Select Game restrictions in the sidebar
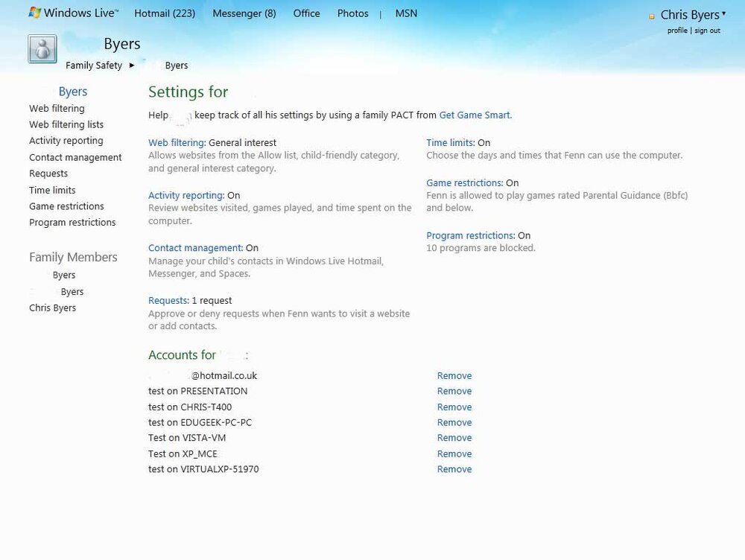The image size is (745, 560). (x=66, y=206)
